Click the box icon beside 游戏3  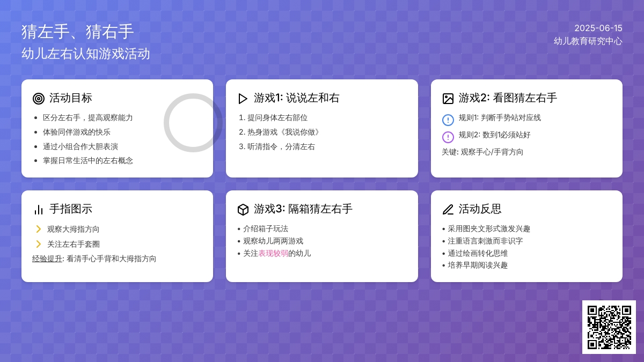pos(243,210)
